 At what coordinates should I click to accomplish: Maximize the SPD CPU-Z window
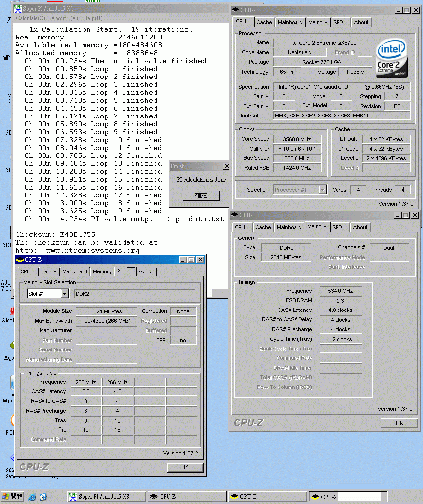pos(191,259)
